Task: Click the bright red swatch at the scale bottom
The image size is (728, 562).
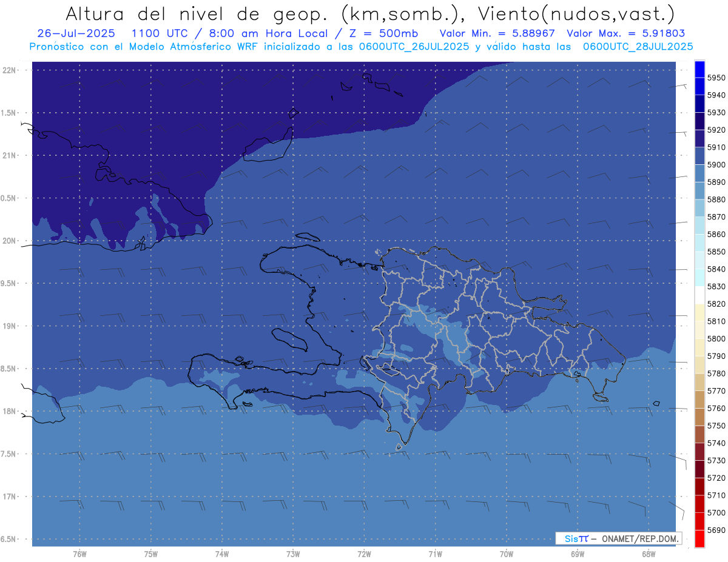Action: coord(699,538)
